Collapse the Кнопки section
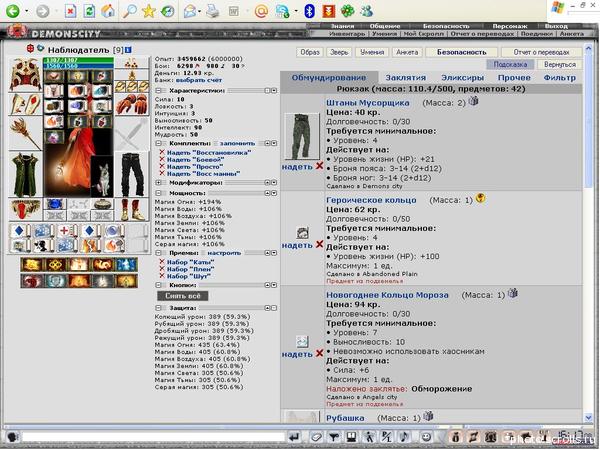This screenshot has height=450, width=600. 158,285
